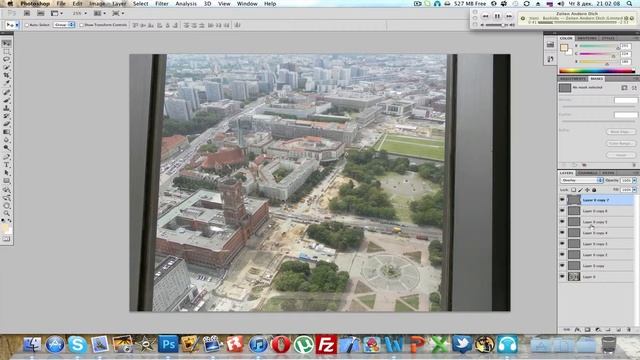Open the Overlay blend mode dropdown

(581, 180)
